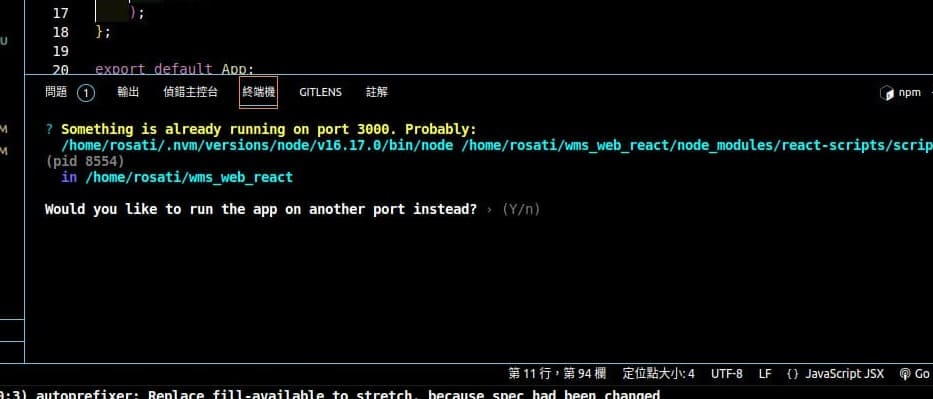933x399 pixels.
Task: Click the (Y/n) prompt in terminal
Action: tap(521, 209)
